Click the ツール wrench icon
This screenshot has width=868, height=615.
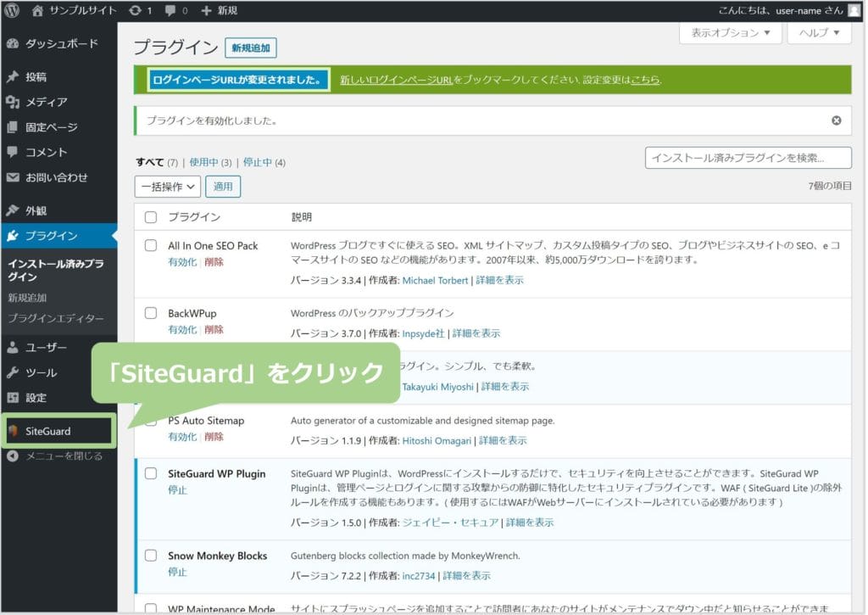[x=13, y=372]
